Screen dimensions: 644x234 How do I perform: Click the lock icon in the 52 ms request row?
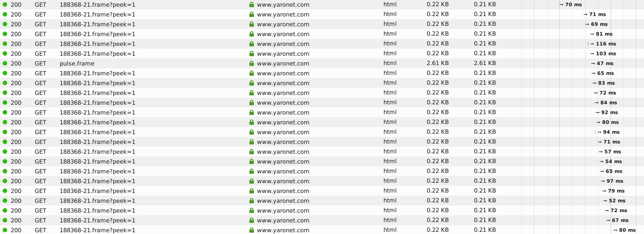click(252, 201)
